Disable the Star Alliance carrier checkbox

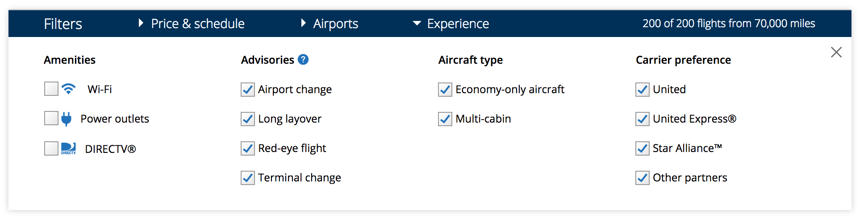(643, 148)
